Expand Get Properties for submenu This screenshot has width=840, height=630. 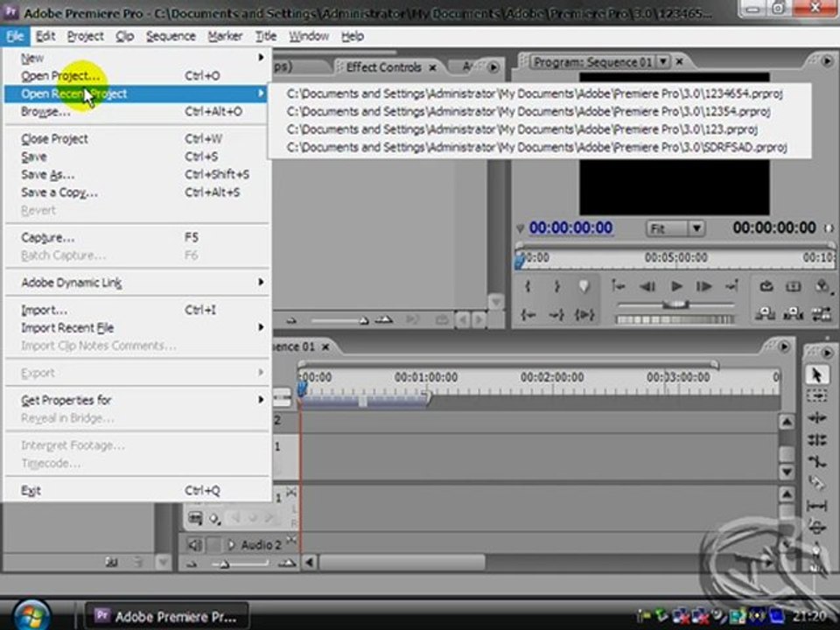click(x=138, y=400)
